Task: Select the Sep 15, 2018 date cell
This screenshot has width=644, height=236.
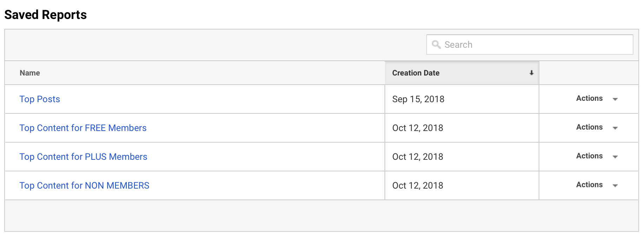Action: click(x=418, y=99)
